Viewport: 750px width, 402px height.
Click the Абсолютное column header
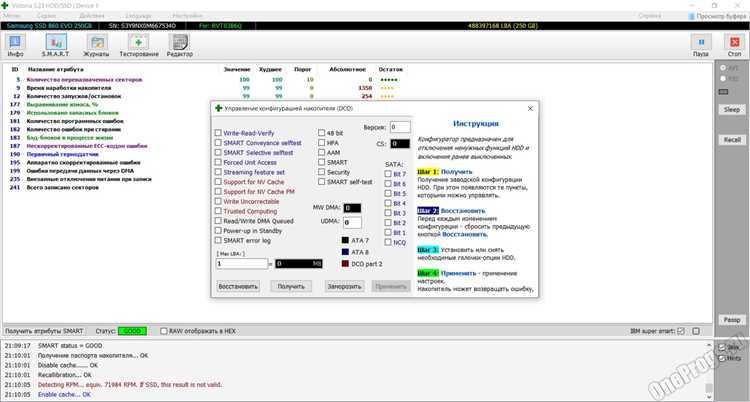pos(348,69)
